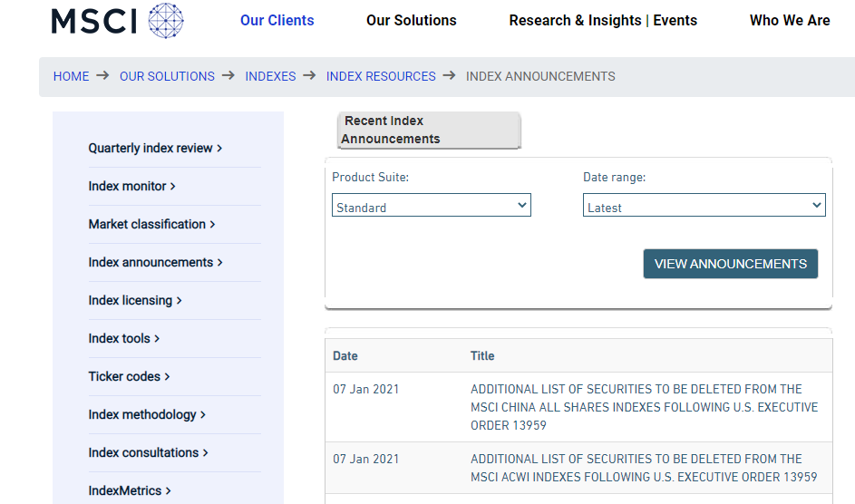
Task: Open the MSCI China All Shares deletion announcement
Action: click(x=644, y=407)
